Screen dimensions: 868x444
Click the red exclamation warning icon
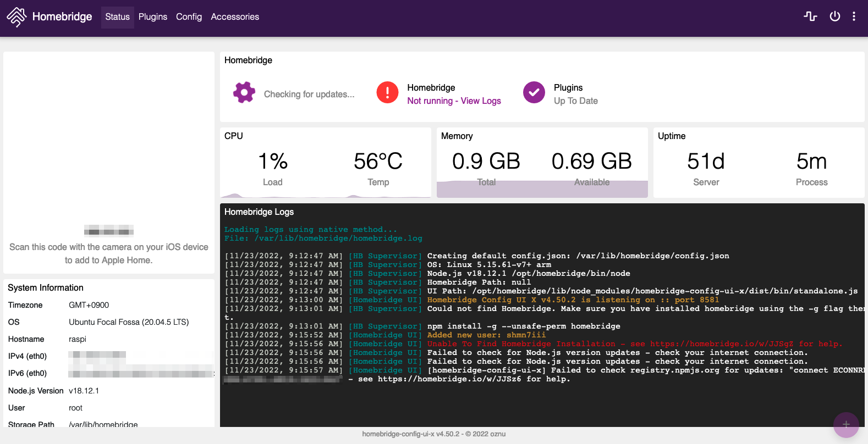point(387,92)
